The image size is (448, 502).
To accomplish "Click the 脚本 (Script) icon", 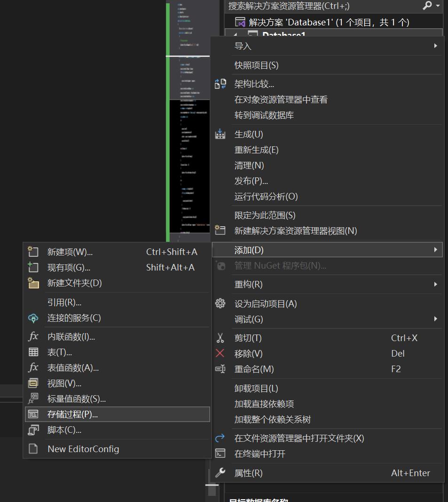I will coord(33,430).
